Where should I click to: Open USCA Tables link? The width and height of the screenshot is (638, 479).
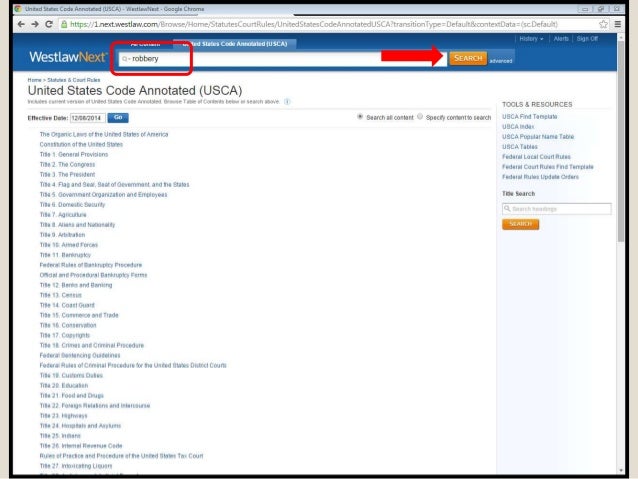click(520, 147)
